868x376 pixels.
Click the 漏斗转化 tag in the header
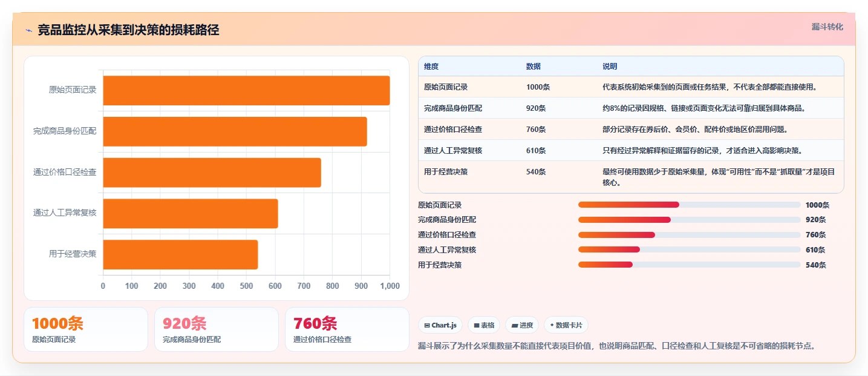827,27
